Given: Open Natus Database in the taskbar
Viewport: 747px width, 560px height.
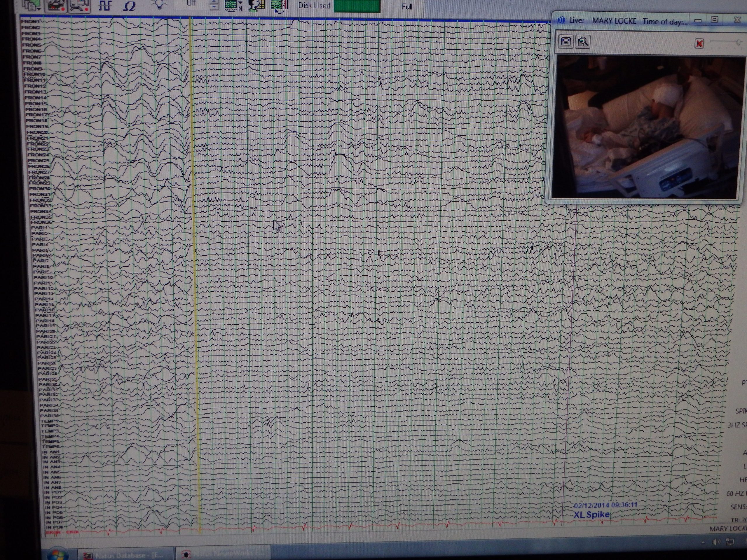Looking at the screenshot, I should click(x=126, y=555).
